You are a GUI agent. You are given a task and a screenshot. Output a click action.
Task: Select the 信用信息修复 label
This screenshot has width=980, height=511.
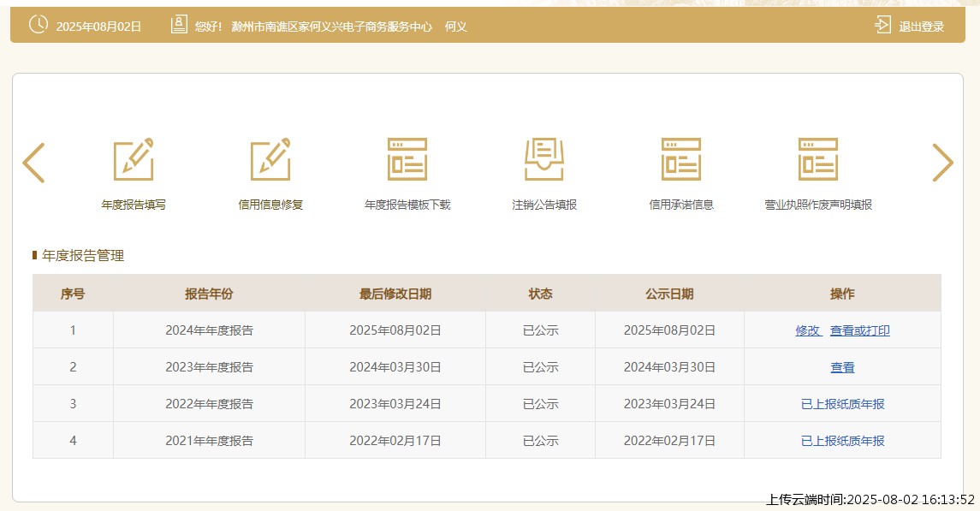pyautogui.click(x=270, y=205)
